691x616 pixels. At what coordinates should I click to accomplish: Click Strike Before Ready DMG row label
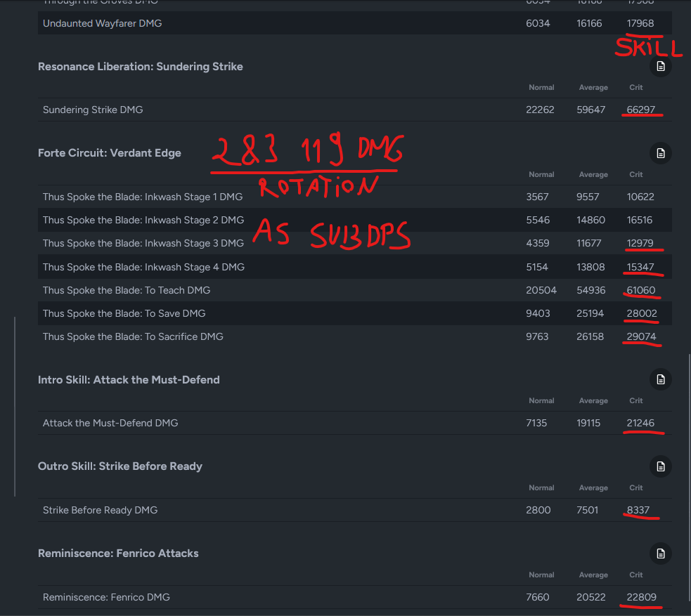coord(100,510)
